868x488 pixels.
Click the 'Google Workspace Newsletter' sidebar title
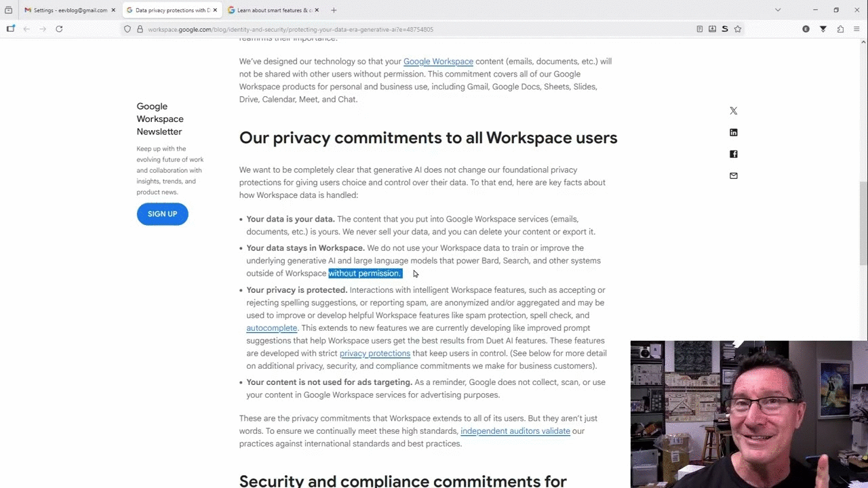click(160, 119)
